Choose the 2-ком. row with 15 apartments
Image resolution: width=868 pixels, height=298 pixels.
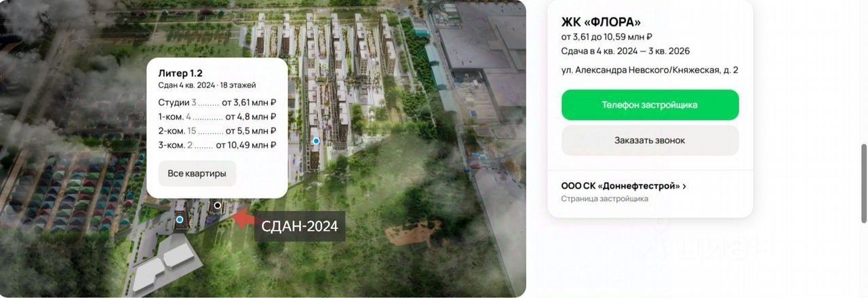(217, 131)
